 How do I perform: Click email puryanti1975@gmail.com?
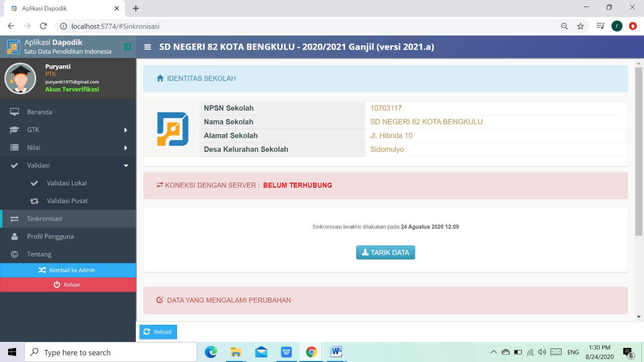pyautogui.click(x=72, y=81)
